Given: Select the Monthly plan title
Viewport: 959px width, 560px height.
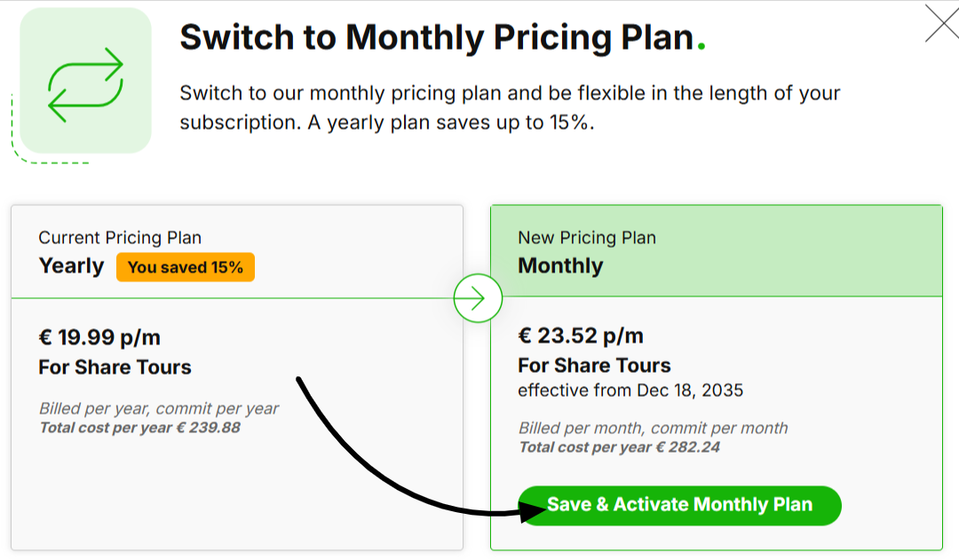Looking at the screenshot, I should coord(560,265).
